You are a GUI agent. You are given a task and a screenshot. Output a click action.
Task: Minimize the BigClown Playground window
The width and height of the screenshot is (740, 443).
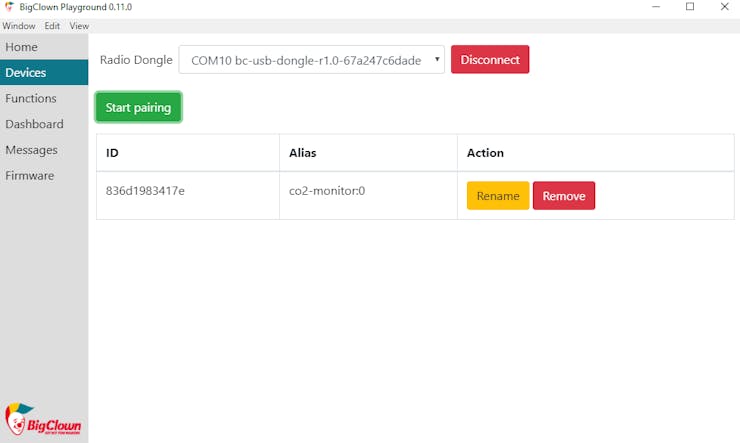(x=656, y=7)
